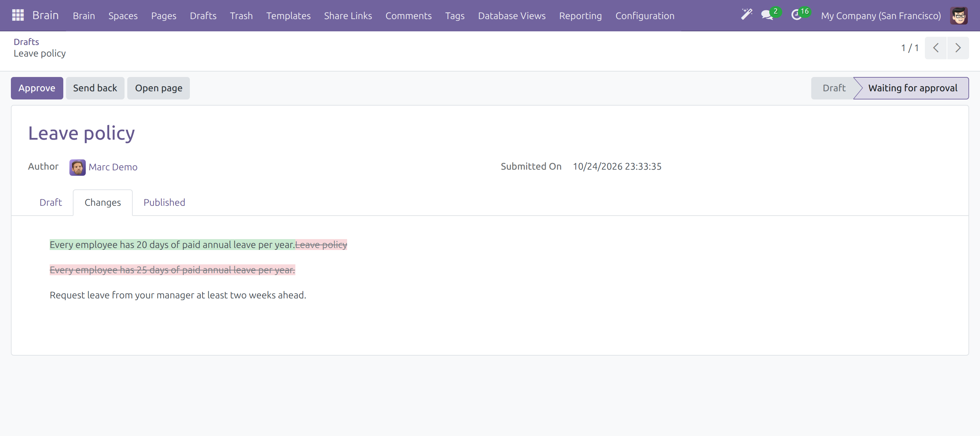The width and height of the screenshot is (980, 436).
Task: Open the Reporting menu
Action: point(580,16)
